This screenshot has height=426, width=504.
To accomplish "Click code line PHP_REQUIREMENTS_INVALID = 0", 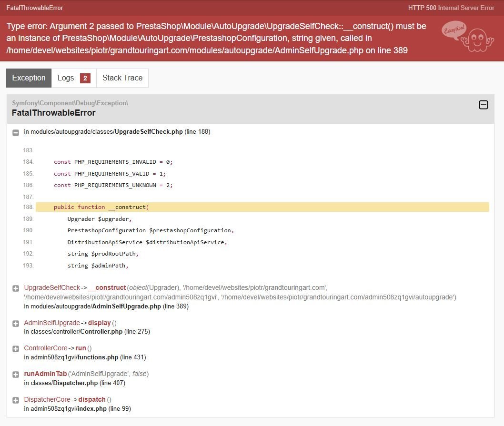I will 113,162.
